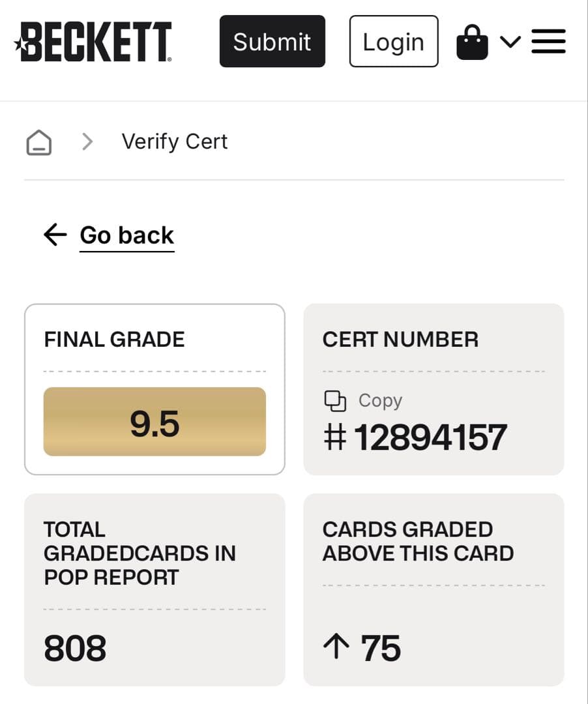Click the up arrow beside 75

(336, 648)
